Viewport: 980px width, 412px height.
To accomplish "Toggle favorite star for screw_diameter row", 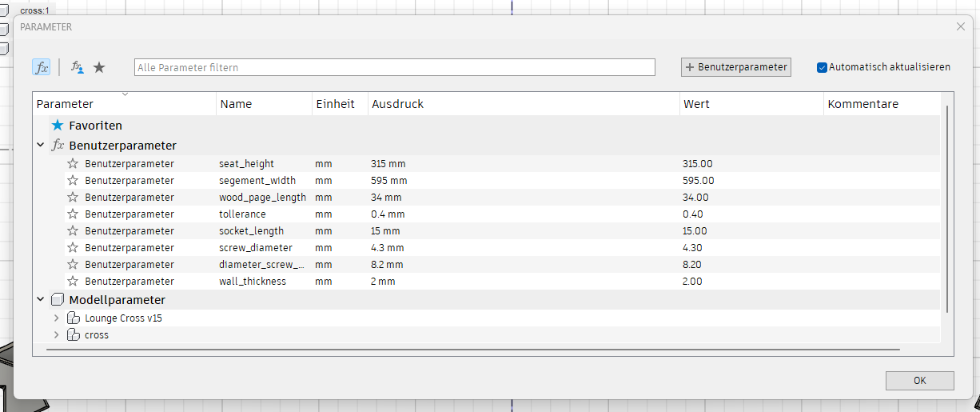I will (73, 247).
